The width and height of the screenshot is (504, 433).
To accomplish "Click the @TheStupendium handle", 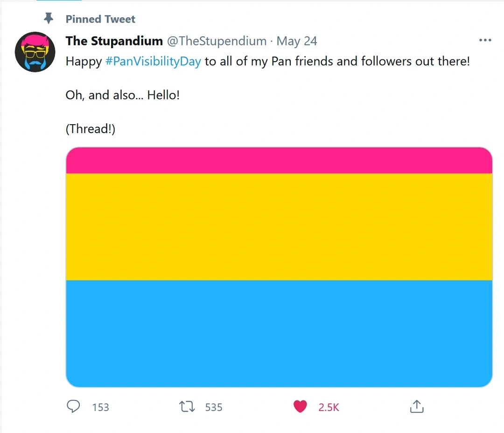I will (x=217, y=41).
